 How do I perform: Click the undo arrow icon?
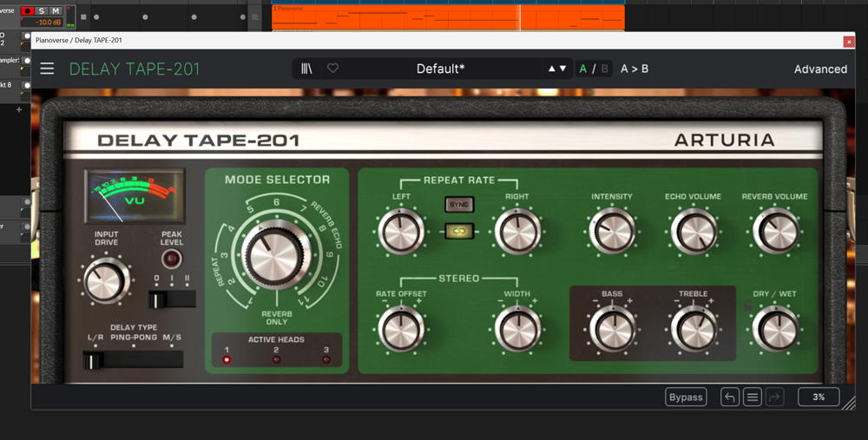tap(730, 397)
